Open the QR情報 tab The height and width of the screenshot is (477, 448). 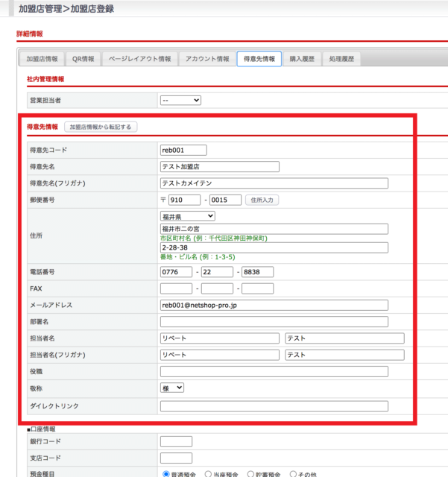[x=83, y=59]
